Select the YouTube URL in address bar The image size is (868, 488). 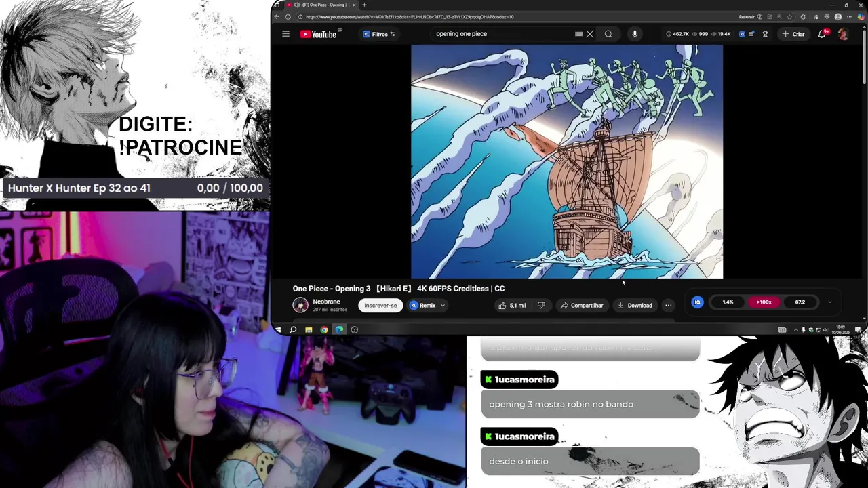410,17
